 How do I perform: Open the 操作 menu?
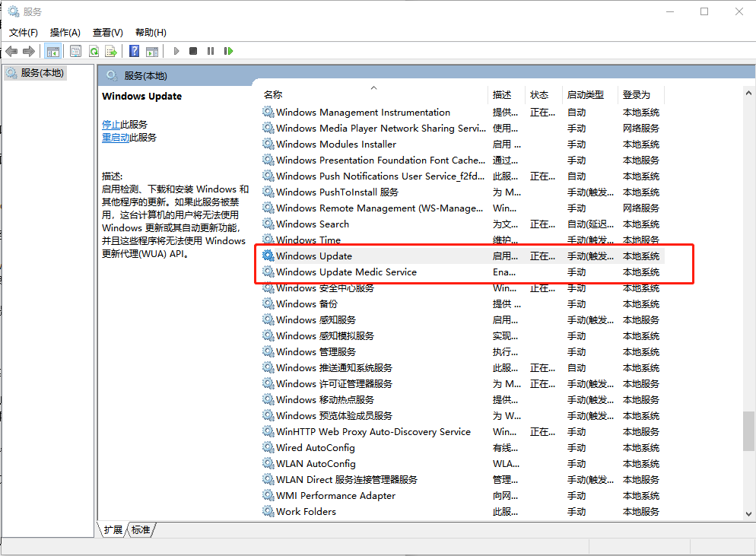[65, 32]
